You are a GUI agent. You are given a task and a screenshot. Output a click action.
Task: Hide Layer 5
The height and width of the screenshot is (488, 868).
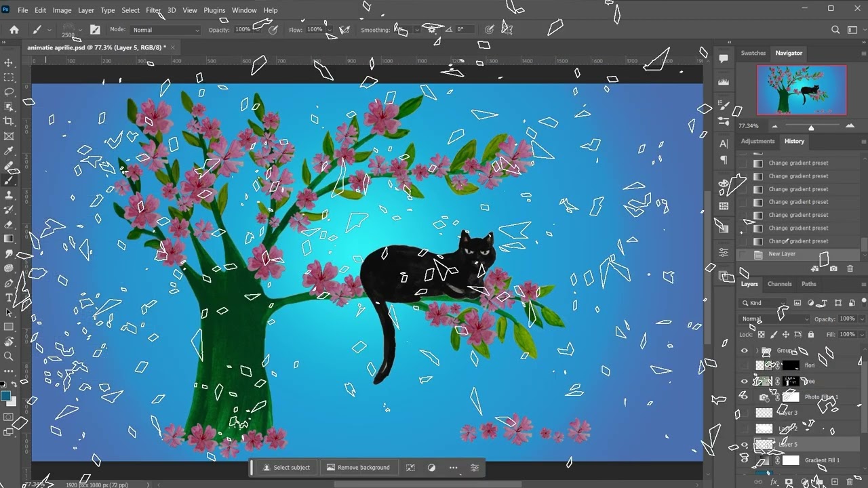pos(745,445)
